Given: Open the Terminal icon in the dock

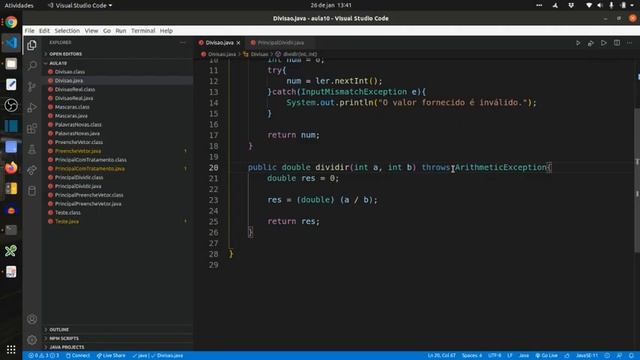Looking at the screenshot, I should 11,230.
